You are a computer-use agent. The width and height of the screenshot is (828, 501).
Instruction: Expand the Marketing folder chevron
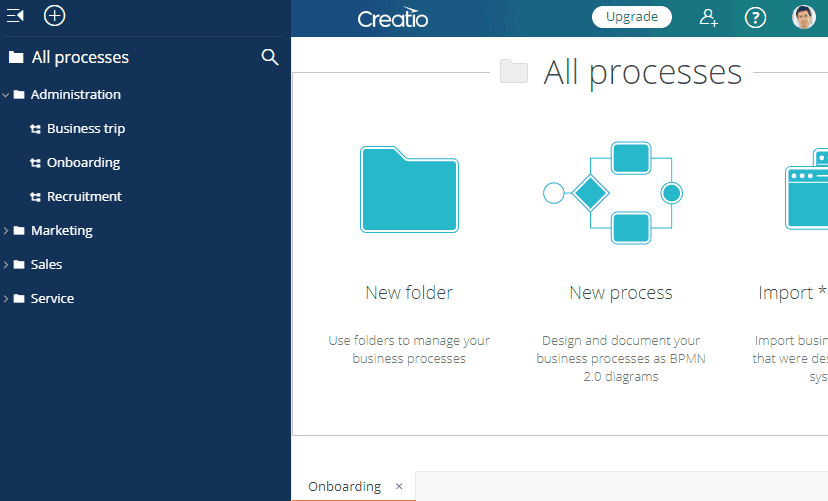coord(6,231)
